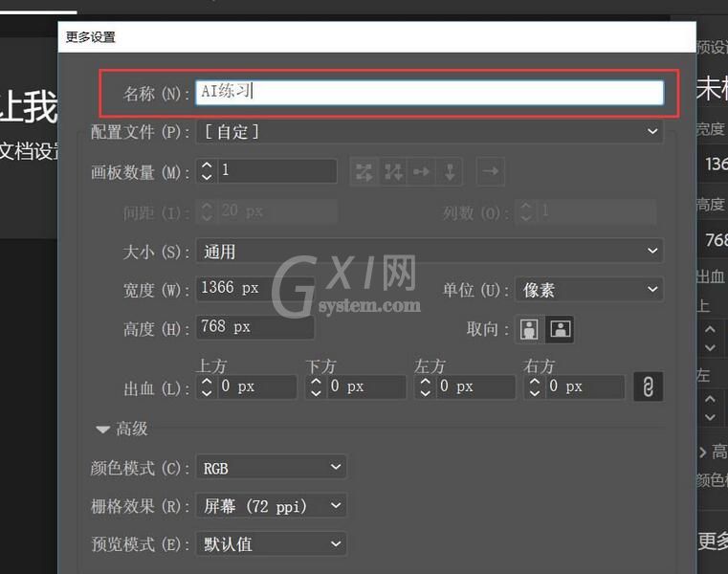The image size is (728, 574).
Task: Click the bottom bleed 下方 value field
Action: (x=366, y=386)
